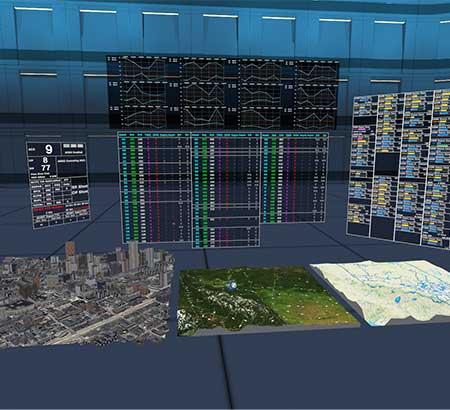Viewport: 450px width, 410px height.
Task: Click the large value "9" in the status panel
Action: point(49,149)
